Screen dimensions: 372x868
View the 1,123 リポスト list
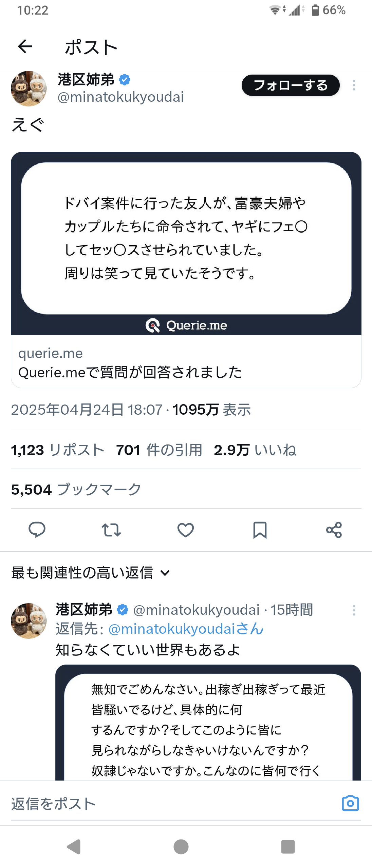[x=58, y=450]
